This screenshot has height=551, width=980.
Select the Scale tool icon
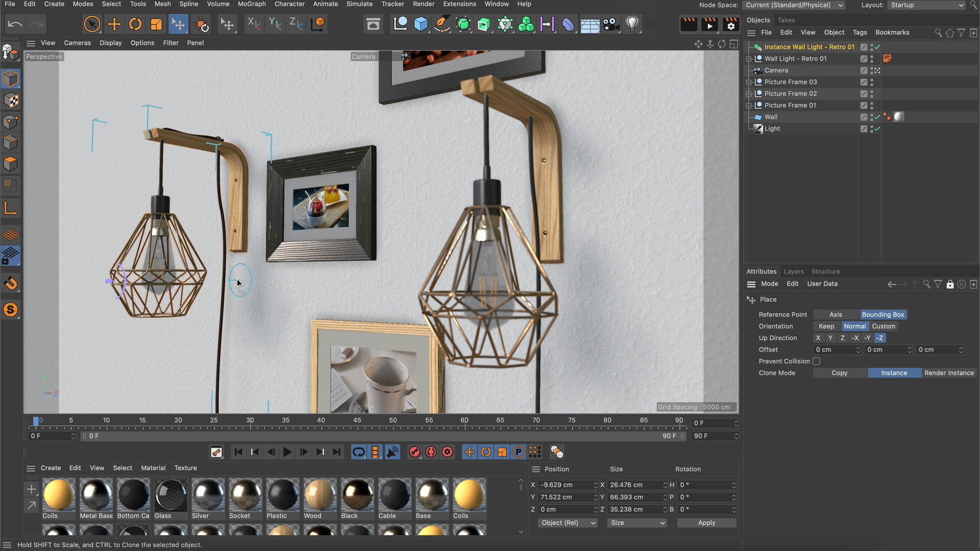pos(156,24)
